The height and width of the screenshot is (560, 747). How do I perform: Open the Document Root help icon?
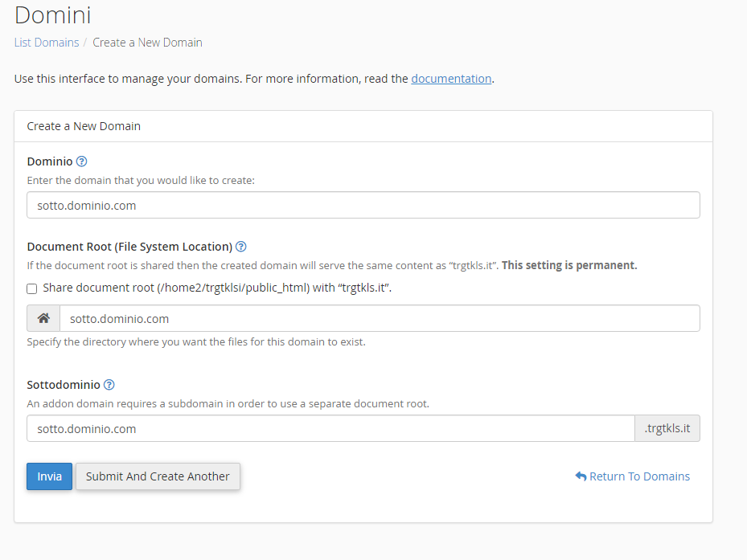point(241,247)
